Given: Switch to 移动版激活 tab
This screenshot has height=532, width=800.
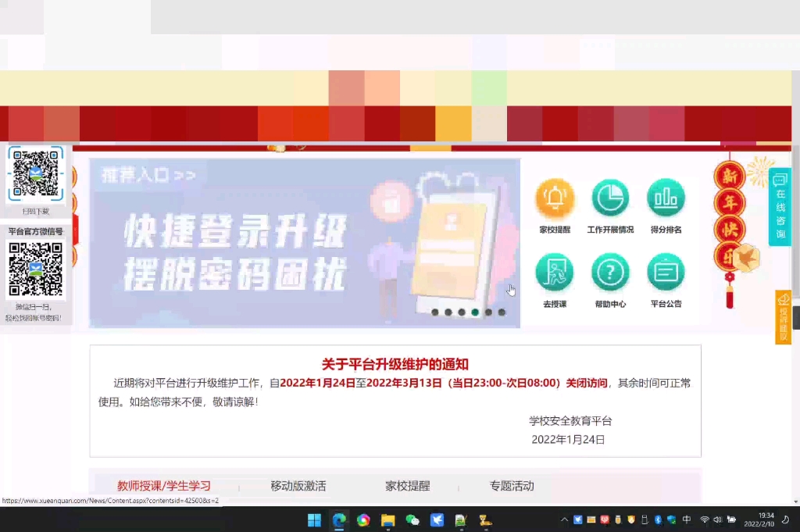Looking at the screenshot, I should 298,486.
